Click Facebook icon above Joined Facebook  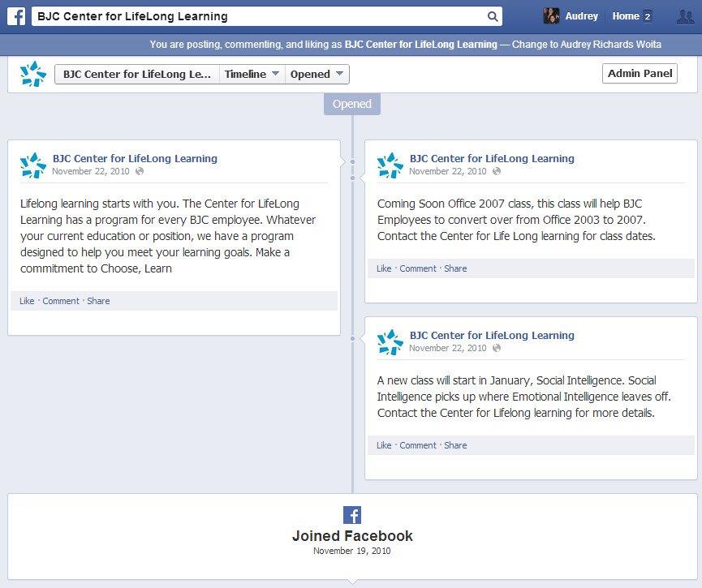[x=352, y=515]
